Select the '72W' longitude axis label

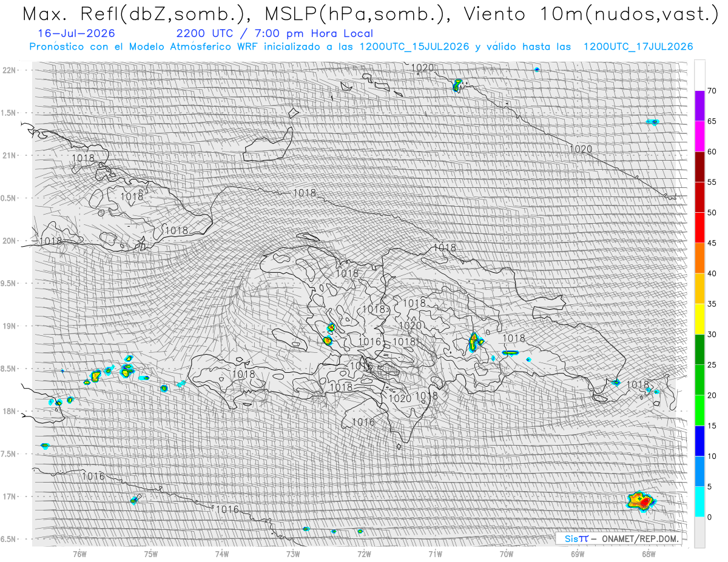(x=364, y=554)
